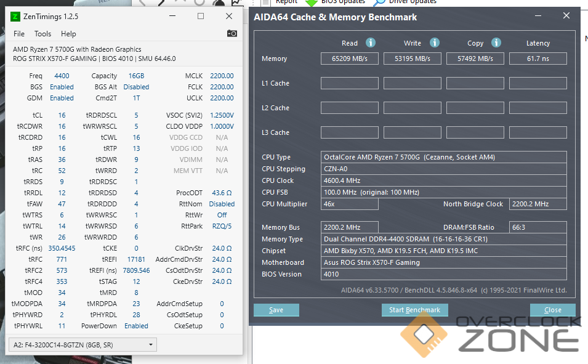
Task: Open the File menu in ZenTimings
Action: point(19,34)
